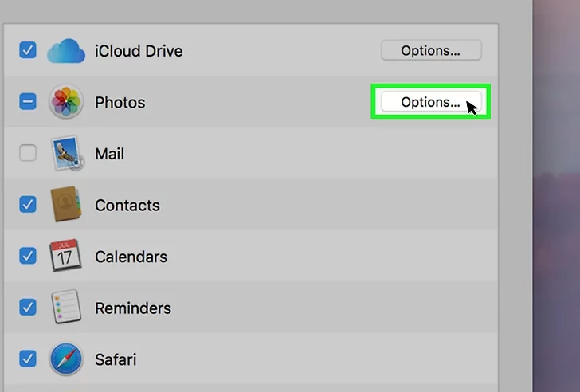580x392 pixels.
Task: Click the iCloud Drive cloud icon
Action: [66, 51]
